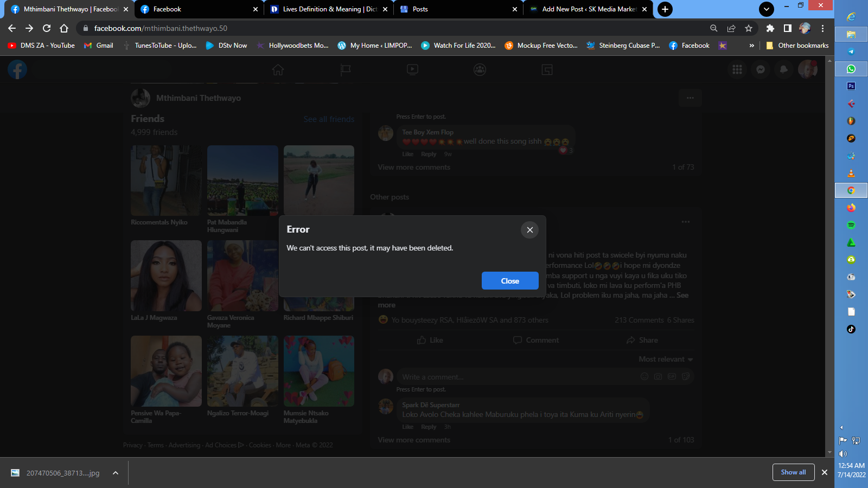Click Show all downloads button
Viewport: 868px width, 488px height.
[x=794, y=472]
